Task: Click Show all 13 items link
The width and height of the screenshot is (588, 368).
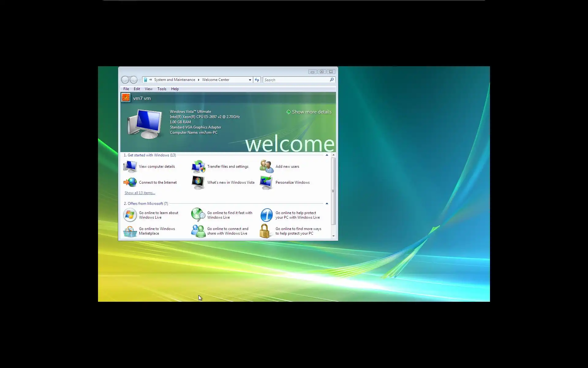Action: [140, 193]
